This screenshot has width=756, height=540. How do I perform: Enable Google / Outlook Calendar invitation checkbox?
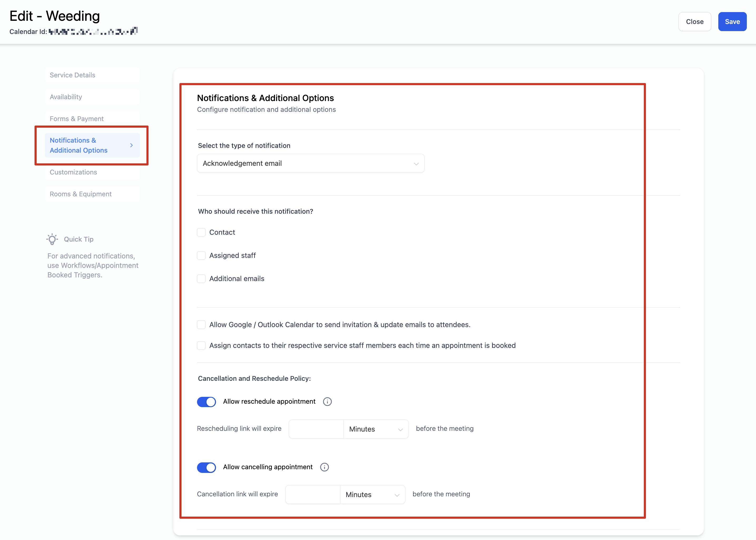click(201, 324)
